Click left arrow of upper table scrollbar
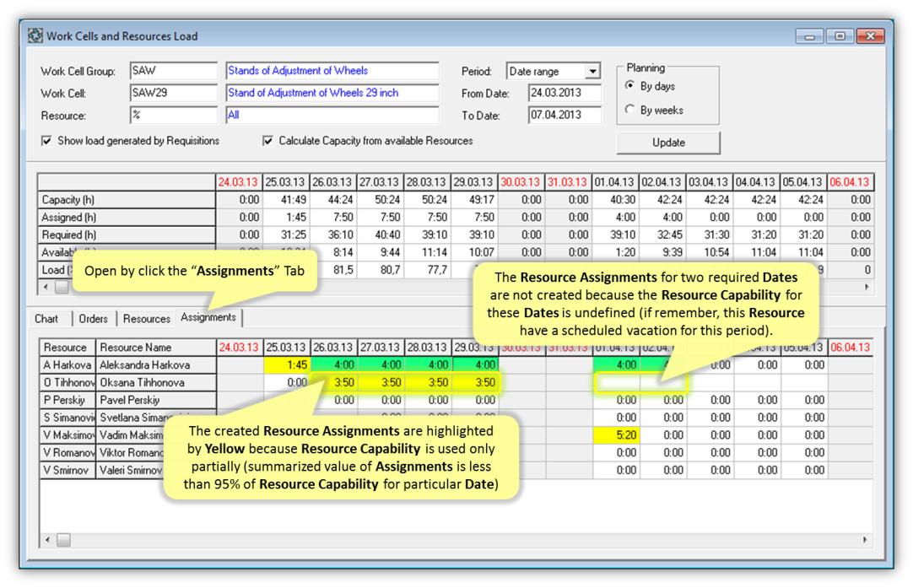The image size is (913, 588). pyautogui.click(x=46, y=287)
